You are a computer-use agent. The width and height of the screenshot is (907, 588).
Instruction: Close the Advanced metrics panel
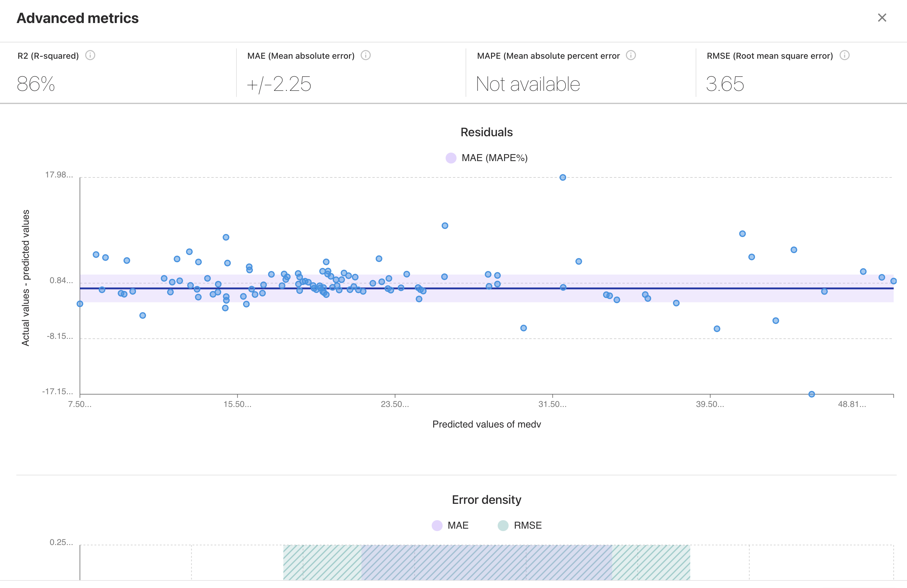(882, 18)
